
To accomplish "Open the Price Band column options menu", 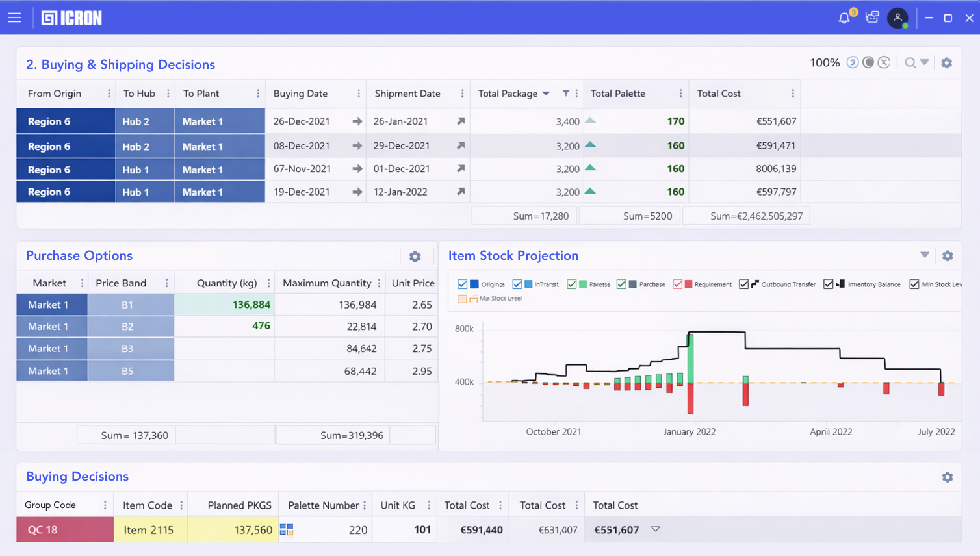I will [166, 283].
